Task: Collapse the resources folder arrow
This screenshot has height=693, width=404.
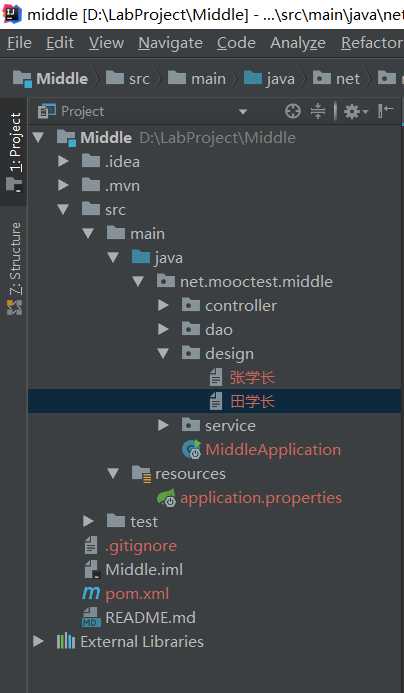Action: 113,473
